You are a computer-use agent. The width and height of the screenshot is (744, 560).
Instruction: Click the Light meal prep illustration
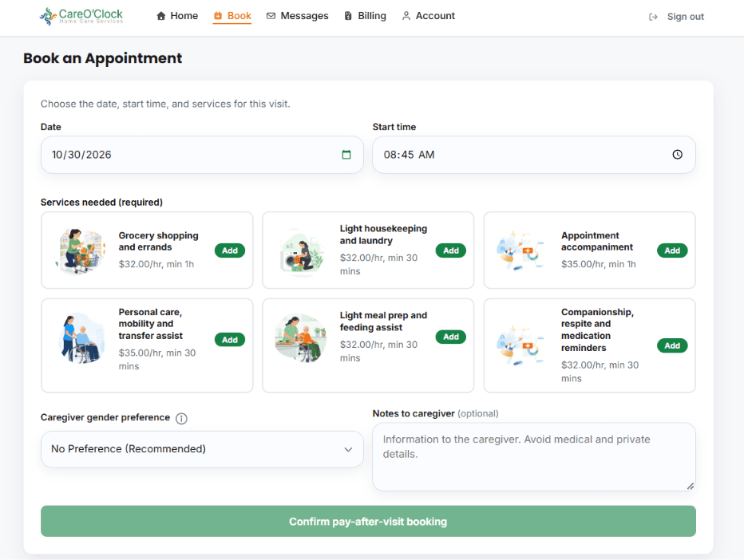coord(301,337)
